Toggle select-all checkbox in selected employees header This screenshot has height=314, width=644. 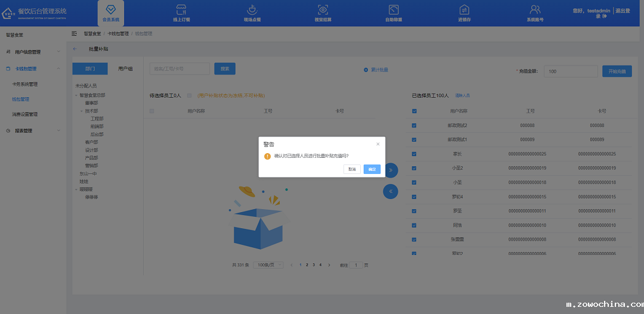(x=414, y=111)
